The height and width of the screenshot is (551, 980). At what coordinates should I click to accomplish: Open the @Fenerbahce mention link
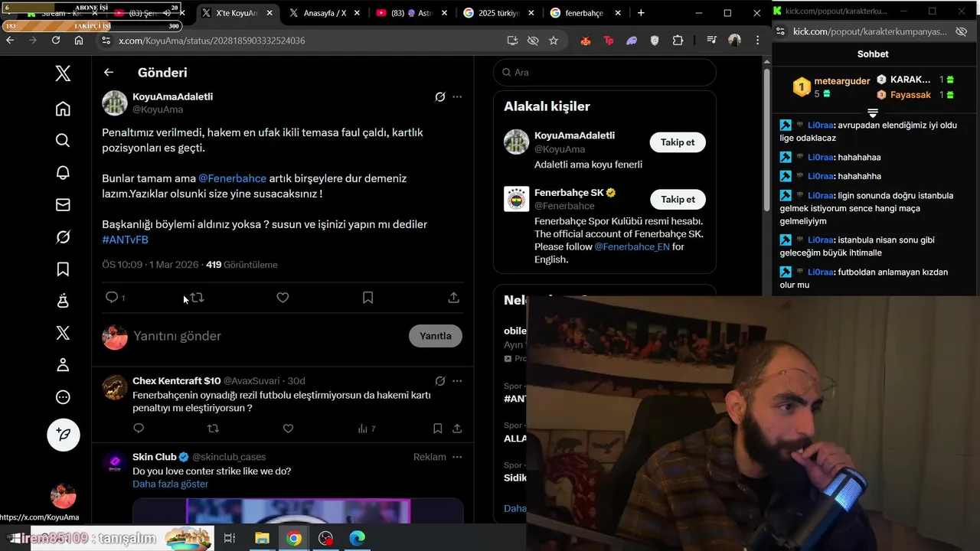pos(233,178)
